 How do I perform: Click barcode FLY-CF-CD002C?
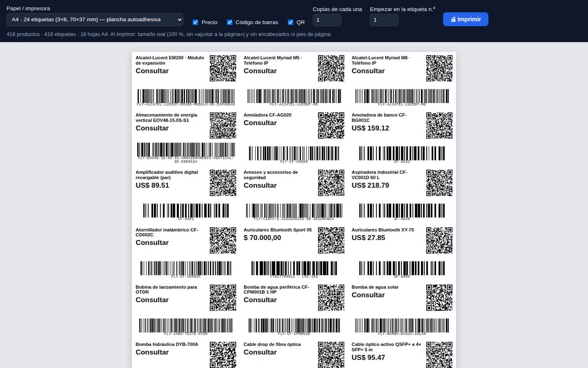(186, 269)
